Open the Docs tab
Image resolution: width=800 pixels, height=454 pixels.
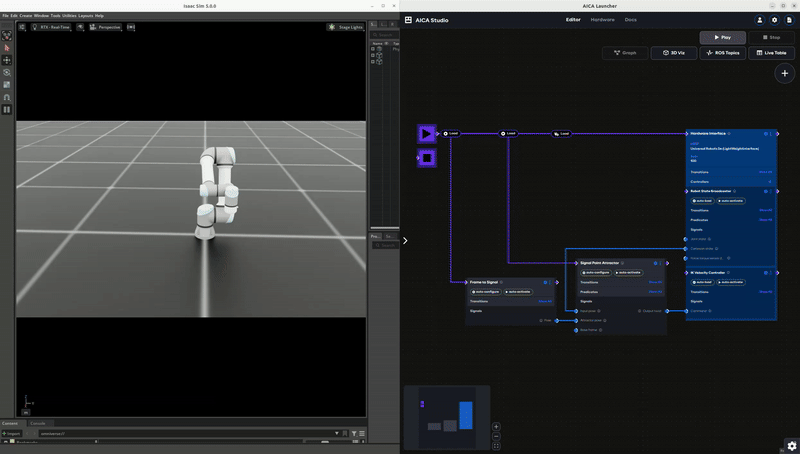click(630, 19)
